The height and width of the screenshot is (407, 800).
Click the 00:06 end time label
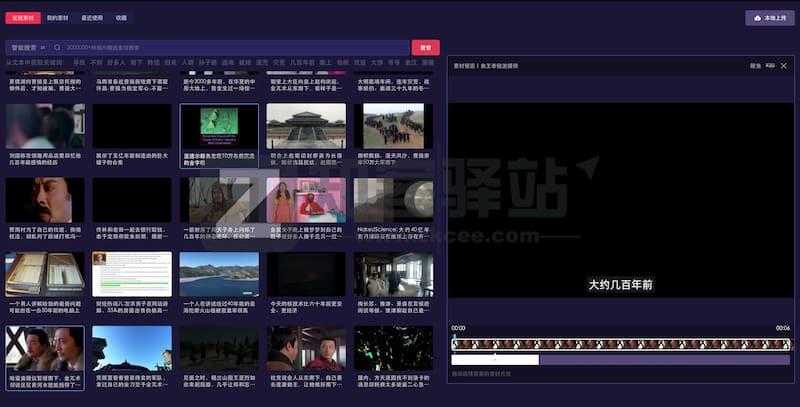[783, 328]
